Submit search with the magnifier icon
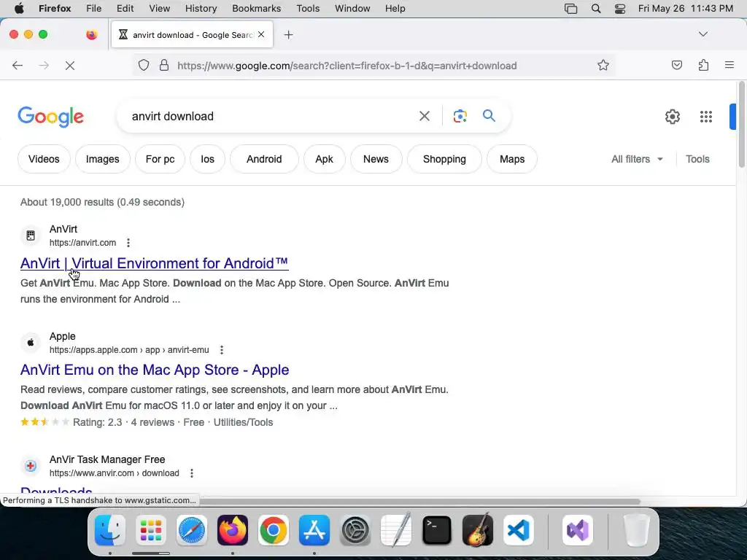Viewport: 747px width, 560px height. [x=489, y=116]
